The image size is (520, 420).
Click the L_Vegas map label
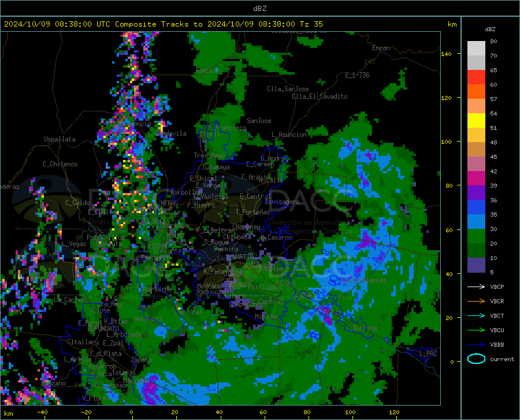(74, 244)
